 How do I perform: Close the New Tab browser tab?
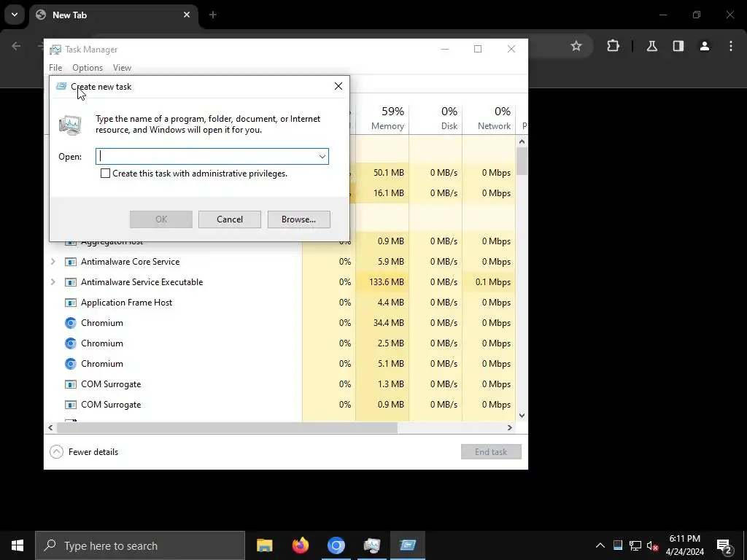pos(187,15)
